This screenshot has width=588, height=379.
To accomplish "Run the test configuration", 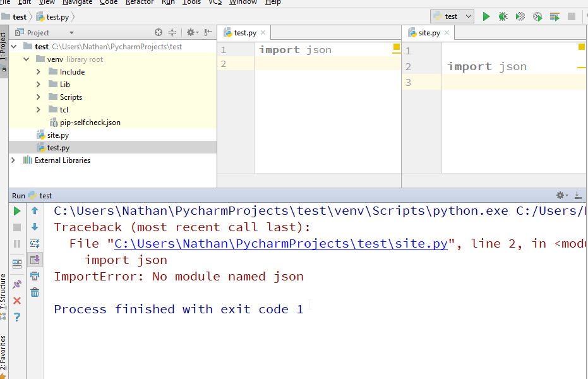I will click(486, 16).
